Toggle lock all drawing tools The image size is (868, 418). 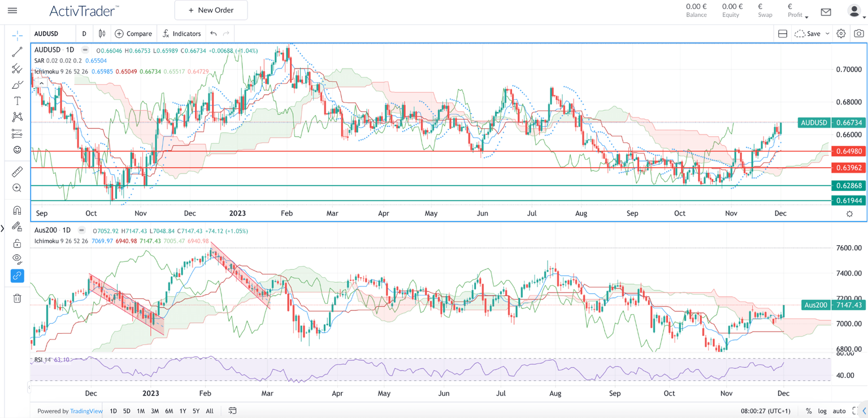tap(17, 243)
